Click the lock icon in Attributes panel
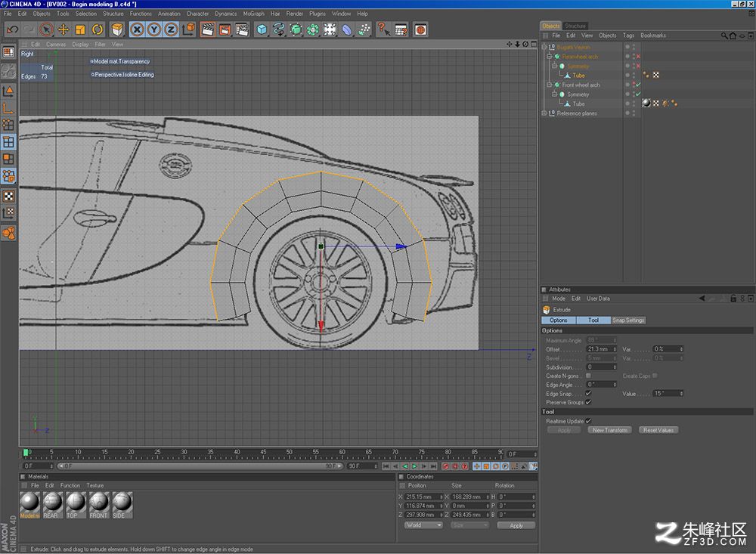756x554 pixels. [x=733, y=299]
